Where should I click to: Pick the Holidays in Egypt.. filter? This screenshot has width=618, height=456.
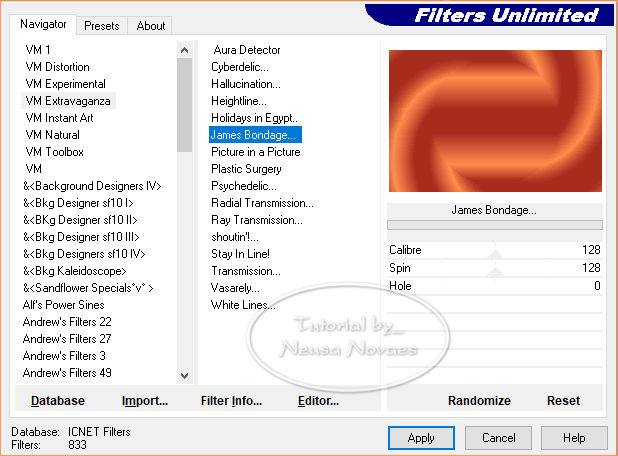[254, 118]
